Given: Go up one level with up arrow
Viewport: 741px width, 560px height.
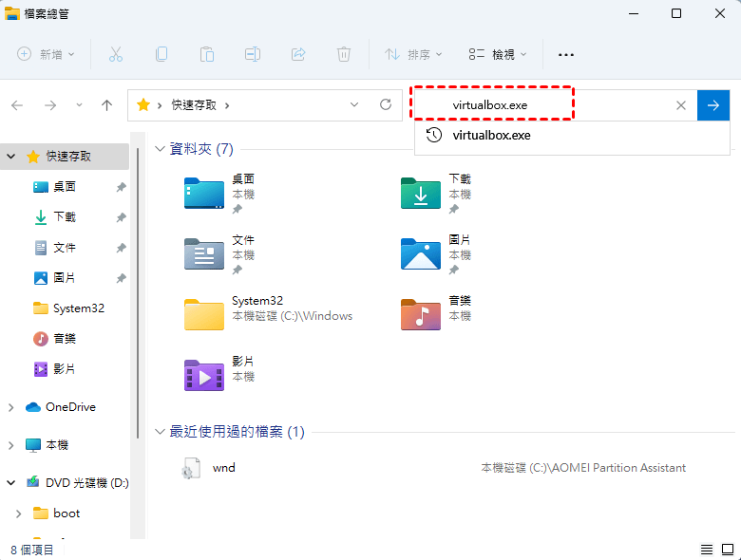Looking at the screenshot, I should [x=106, y=105].
